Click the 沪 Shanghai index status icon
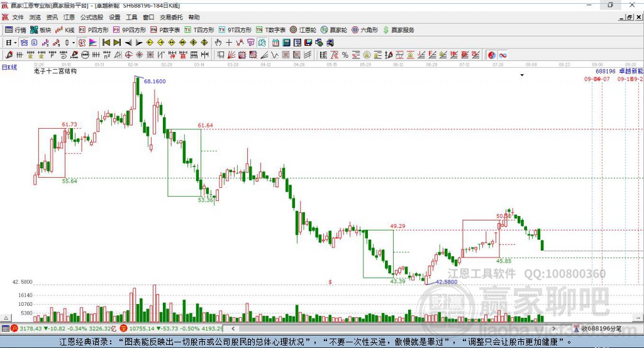 pyautogui.click(x=15, y=329)
